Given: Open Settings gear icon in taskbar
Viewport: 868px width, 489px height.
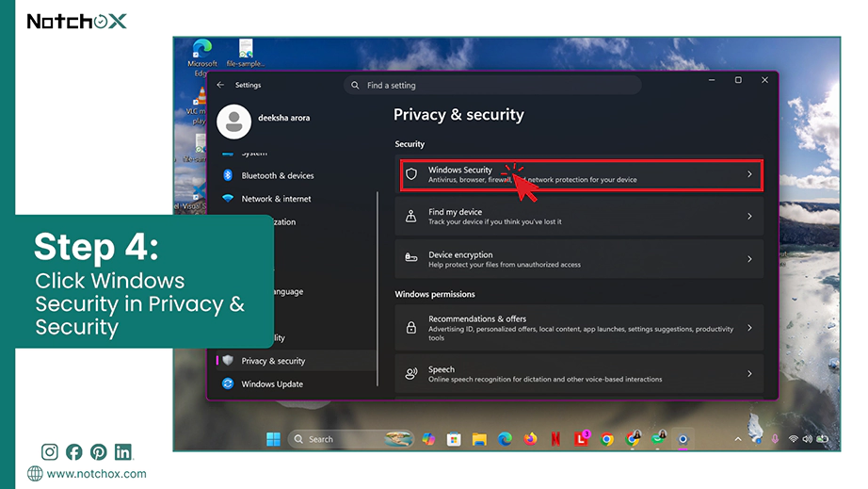Looking at the screenshot, I should (683, 439).
